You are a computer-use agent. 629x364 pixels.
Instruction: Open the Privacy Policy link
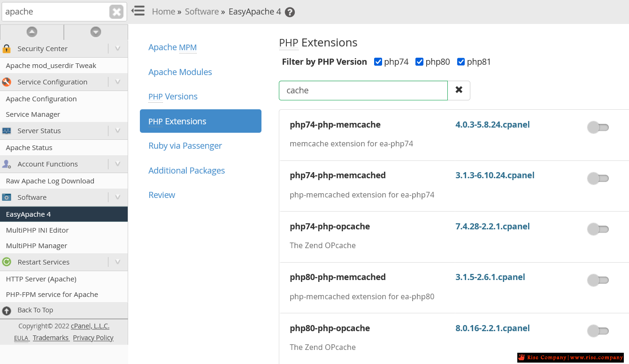[93, 338]
